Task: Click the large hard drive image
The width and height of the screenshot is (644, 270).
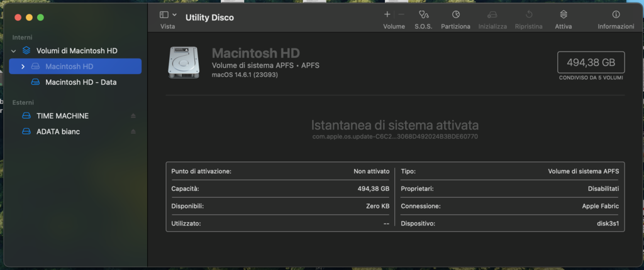Action: click(x=184, y=62)
